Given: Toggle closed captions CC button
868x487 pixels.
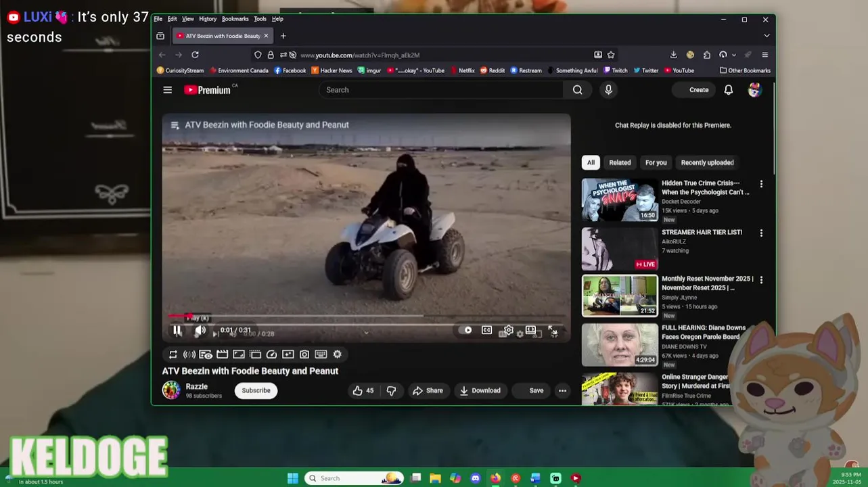Looking at the screenshot, I should click(486, 330).
